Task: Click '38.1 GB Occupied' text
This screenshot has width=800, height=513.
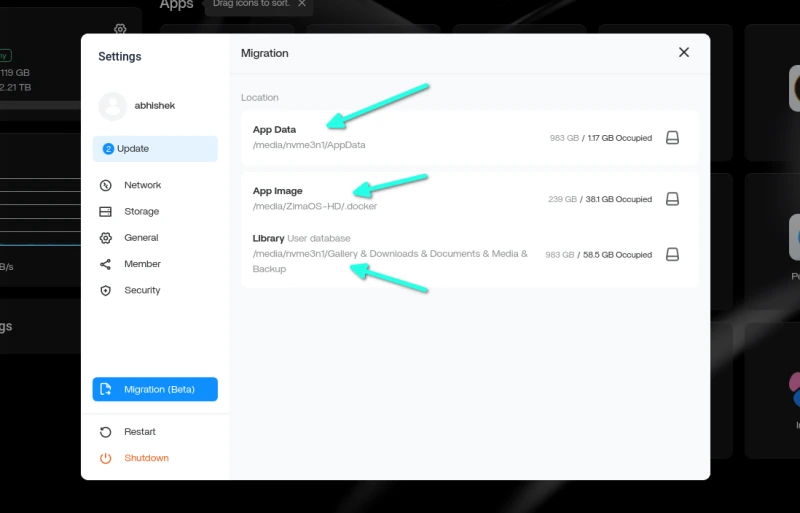Action: pyautogui.click(x=618, y=199)
